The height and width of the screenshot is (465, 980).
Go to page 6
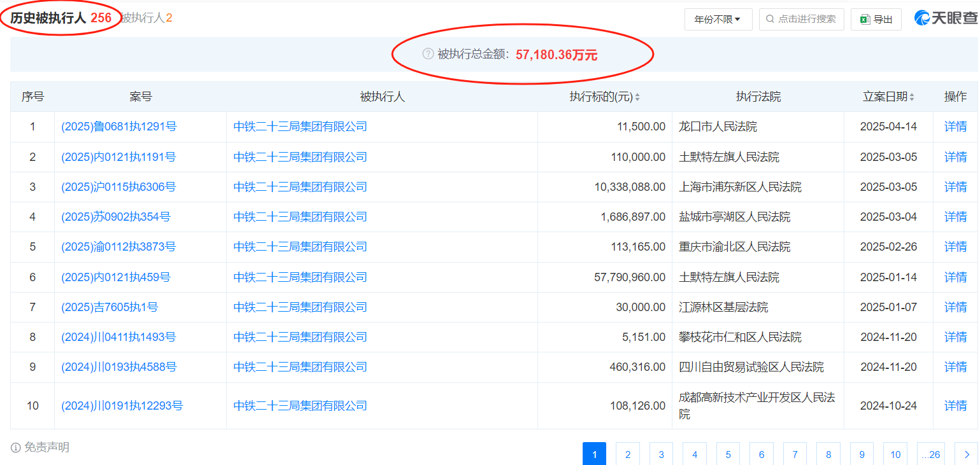(762, 454)
